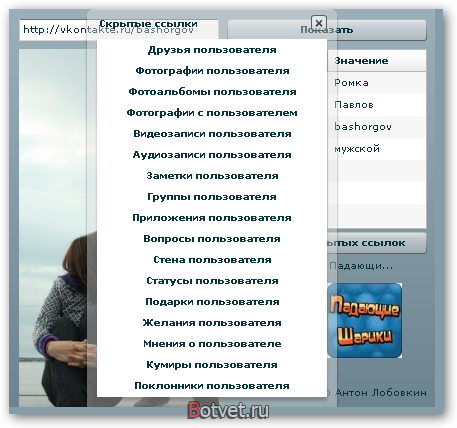Open Фотографии с пользователем link
The height and width of the screenshot is (428, 457).
212,113
